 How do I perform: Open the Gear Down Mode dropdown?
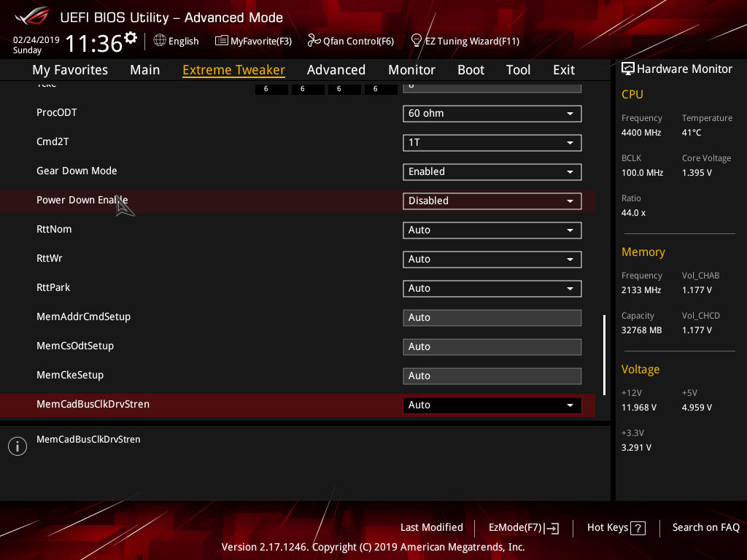(x=492, y=172)
